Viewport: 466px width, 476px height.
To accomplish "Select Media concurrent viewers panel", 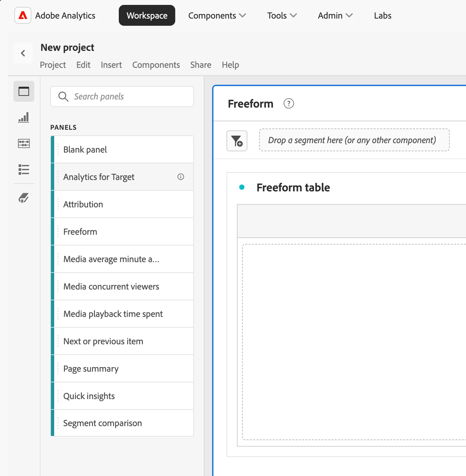I will 122,286.
